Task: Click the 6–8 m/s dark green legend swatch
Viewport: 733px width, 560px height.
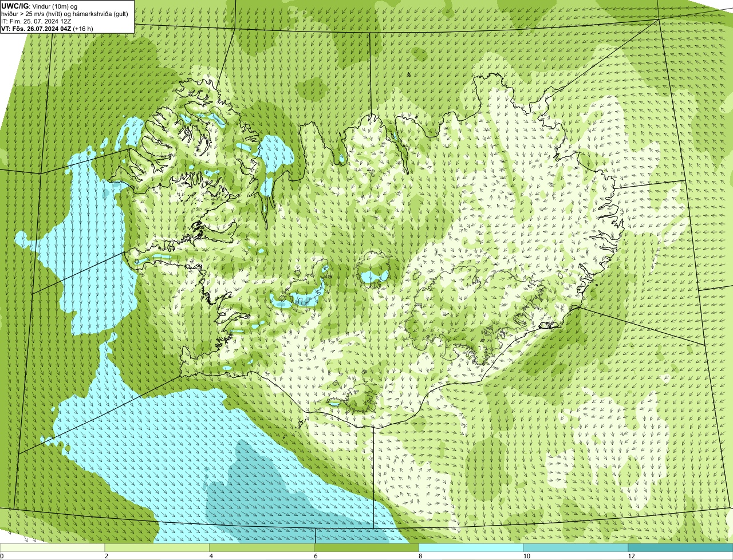Action: (x=366, y=547)
